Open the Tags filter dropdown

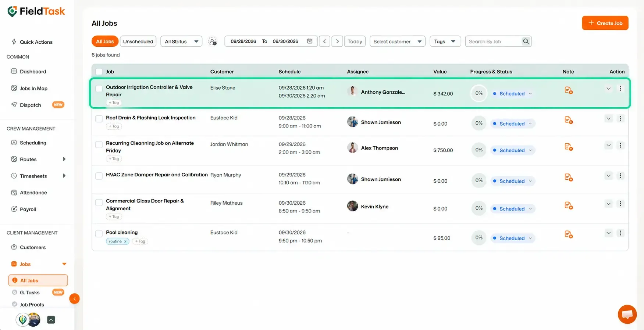click(x=445, y=42)
